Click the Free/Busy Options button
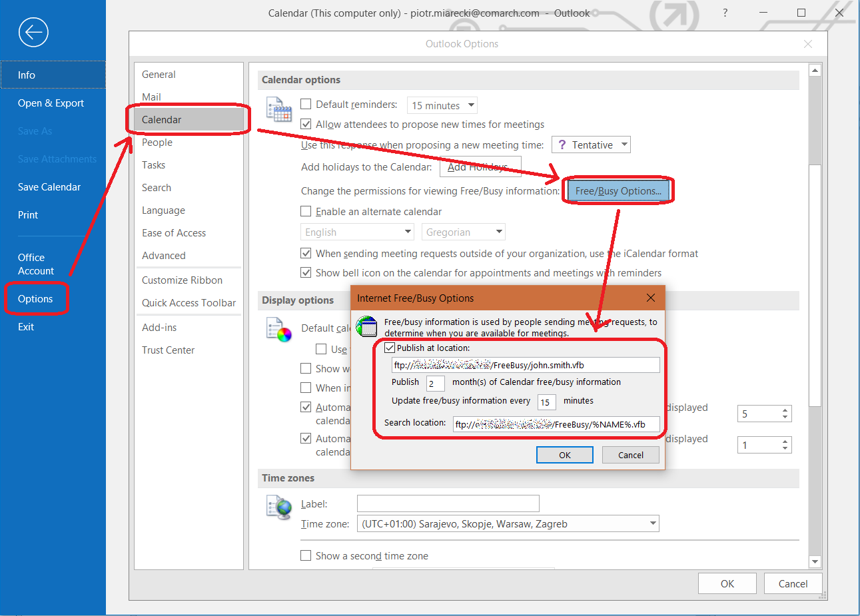This screenshot has height=616, width=860. click(618, 191)
